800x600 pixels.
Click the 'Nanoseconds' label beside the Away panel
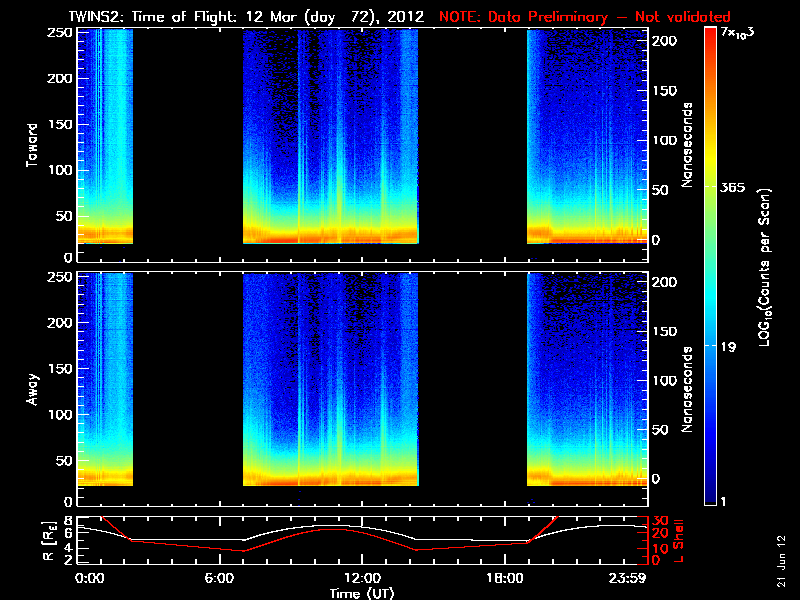(688, 388)
